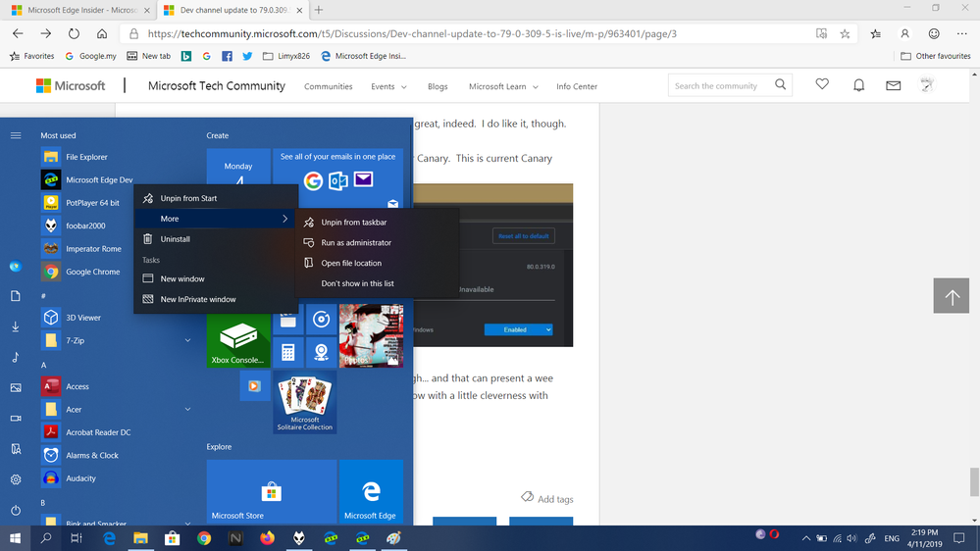980x551 pixels.
Task: Open the Calculator small tile
Action: 287,352
